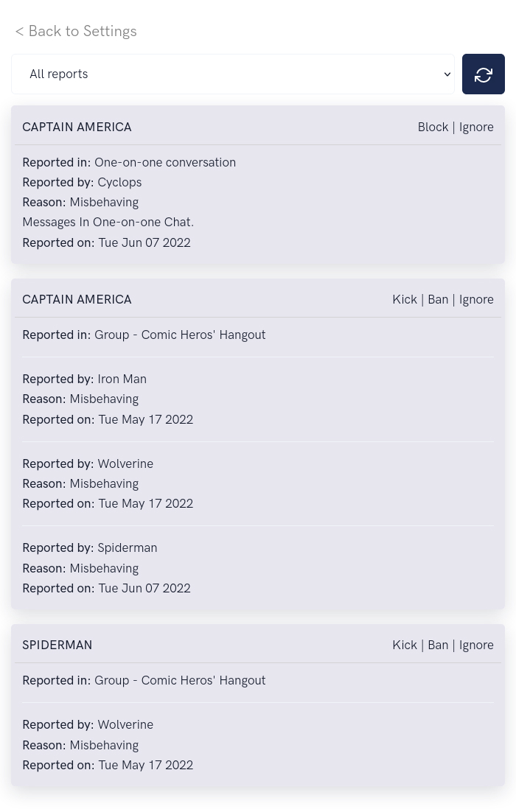Click the Reported by Cyclops line
Viewport: 516px width, 812px height.
coord(82,182)
